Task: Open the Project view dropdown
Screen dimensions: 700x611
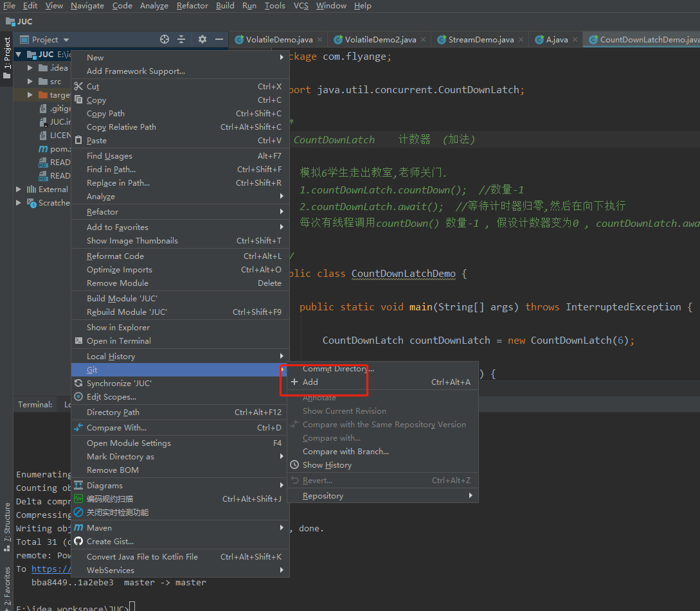Action: click(x=66, y=40)
